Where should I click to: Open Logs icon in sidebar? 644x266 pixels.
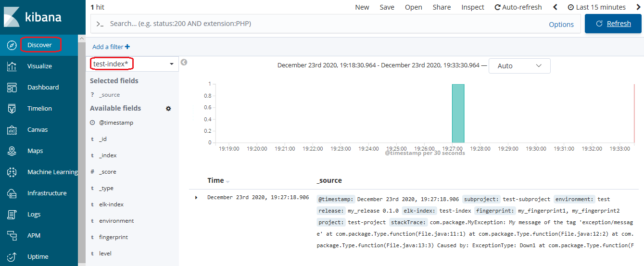[x=12, y=215]
